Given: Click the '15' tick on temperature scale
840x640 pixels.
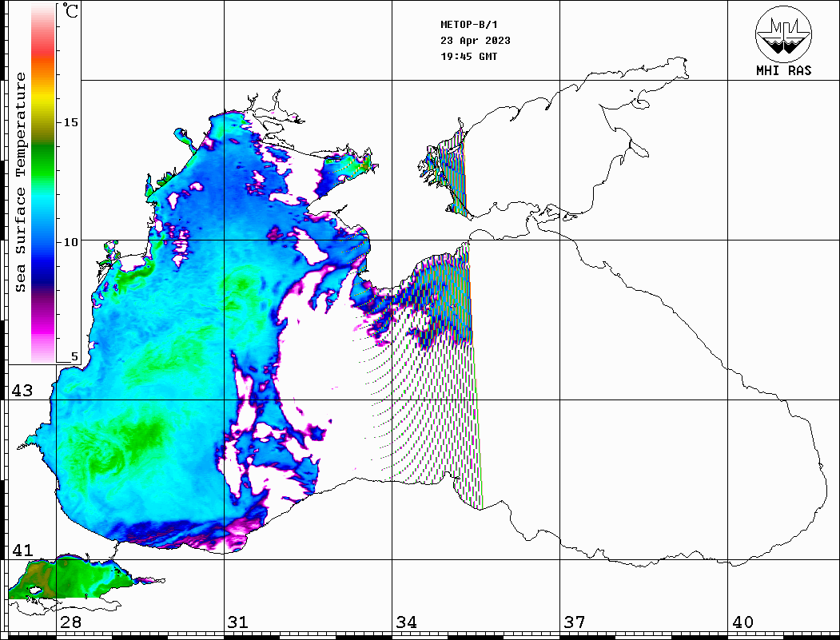Looking at the screenshot, I should [70, 122].
